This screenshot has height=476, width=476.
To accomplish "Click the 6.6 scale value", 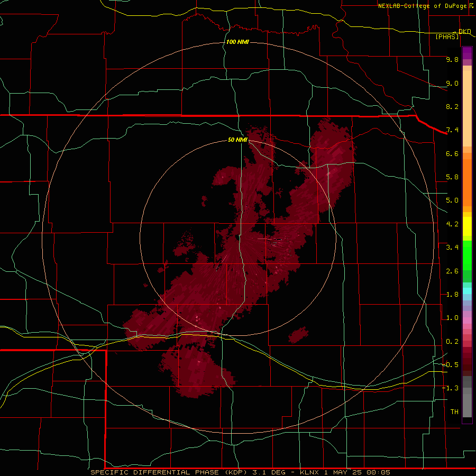I will click(452, 153).
